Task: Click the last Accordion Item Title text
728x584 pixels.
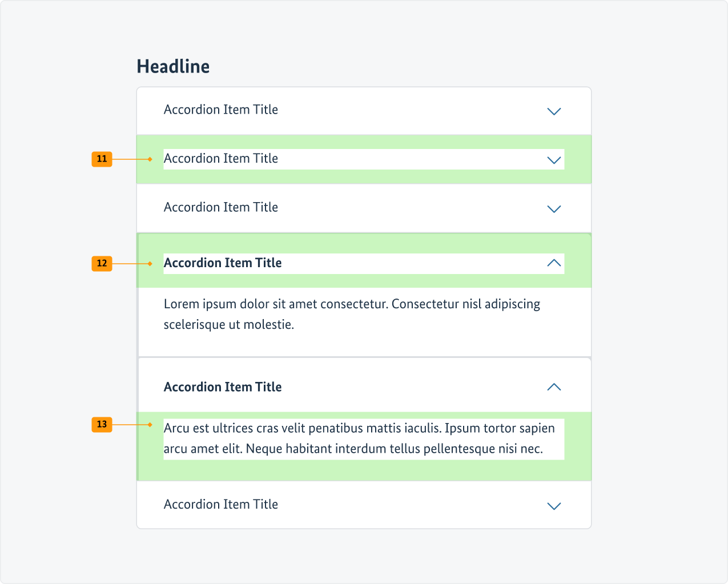Action: point(221,505)
